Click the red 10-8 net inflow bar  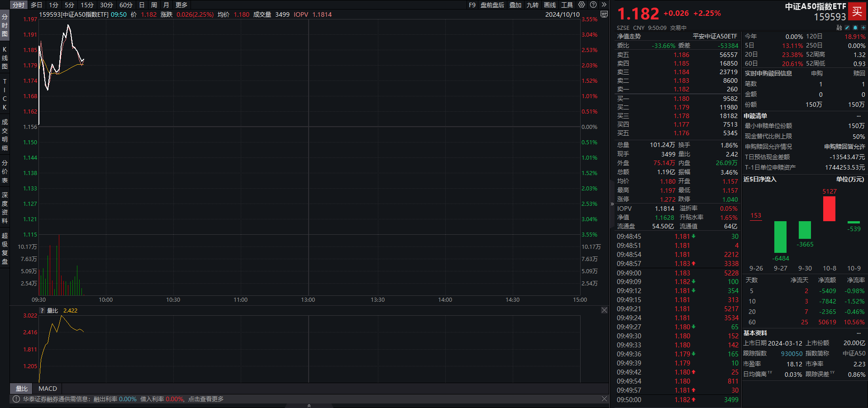[829, 209]
